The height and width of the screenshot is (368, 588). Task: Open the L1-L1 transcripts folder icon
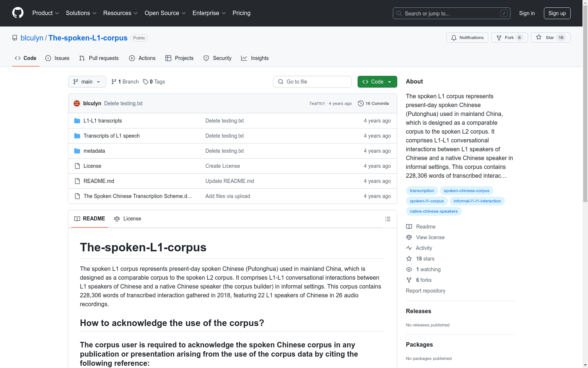pyautogui.click(x=77, y=121)
